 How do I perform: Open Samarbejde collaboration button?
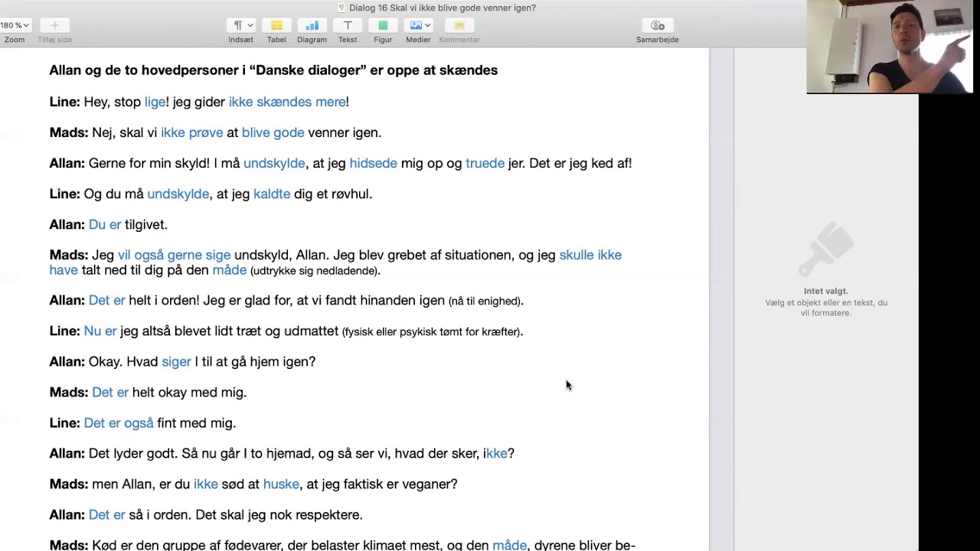657,25
